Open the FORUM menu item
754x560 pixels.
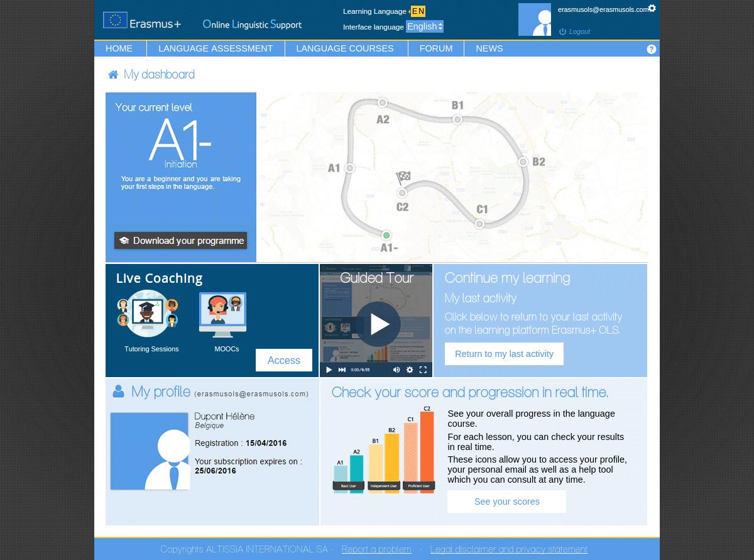[x=436, y=48]
